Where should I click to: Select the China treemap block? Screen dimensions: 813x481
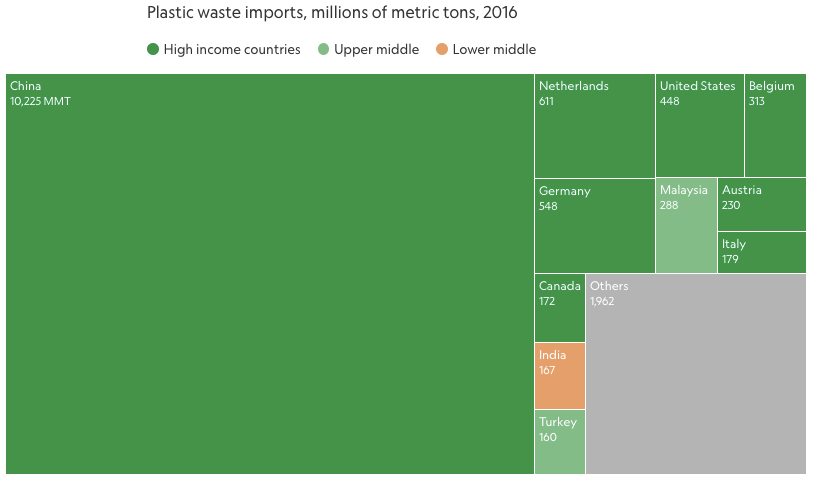pos(270,274)
